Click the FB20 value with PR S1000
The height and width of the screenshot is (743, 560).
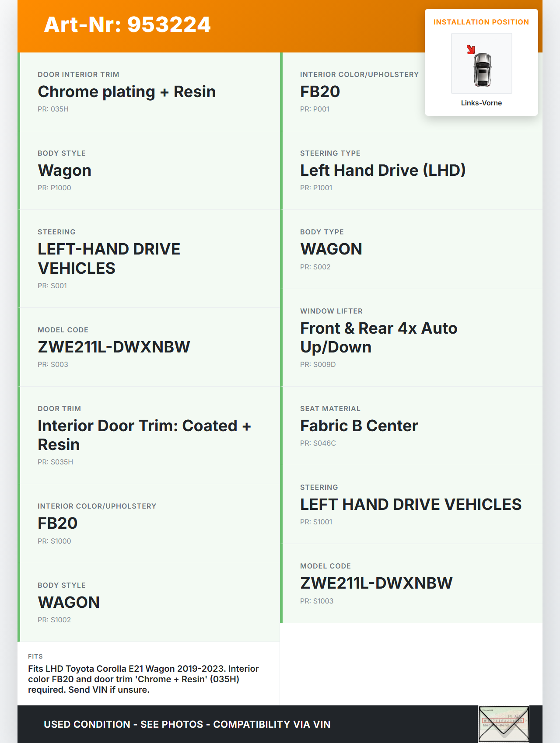(x=57, y=523)
